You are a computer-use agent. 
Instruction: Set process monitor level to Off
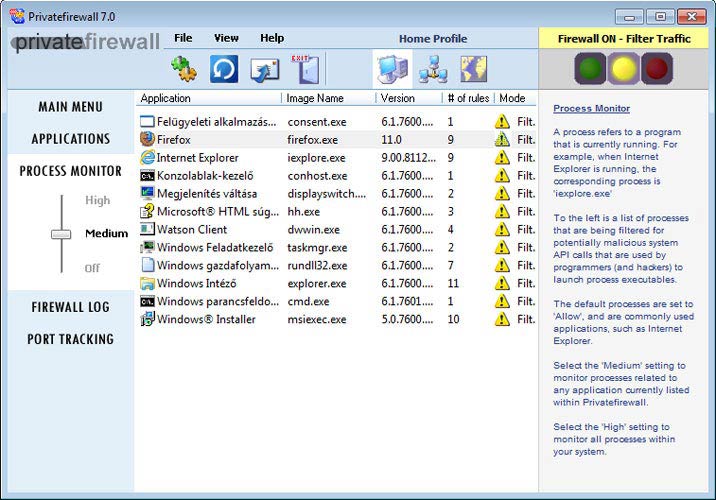(x=92, y=268)
